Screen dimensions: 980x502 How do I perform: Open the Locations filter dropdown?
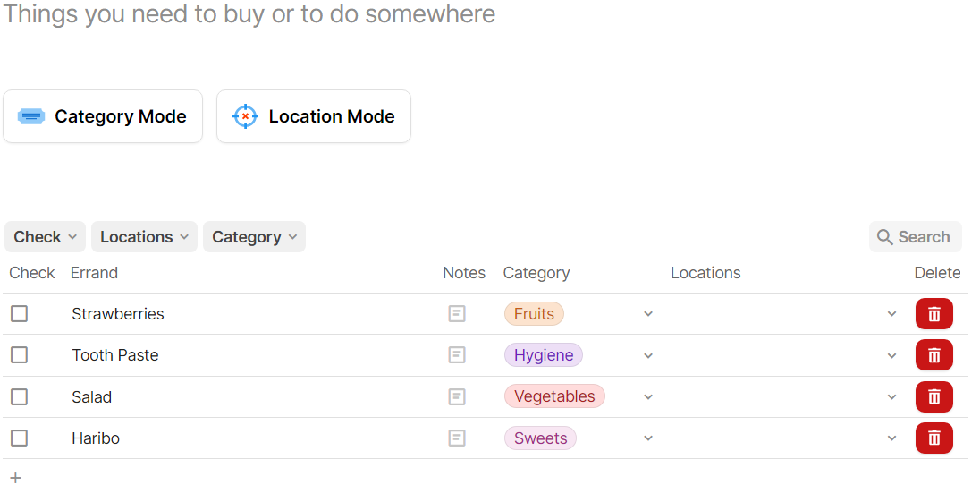point(144,237)
